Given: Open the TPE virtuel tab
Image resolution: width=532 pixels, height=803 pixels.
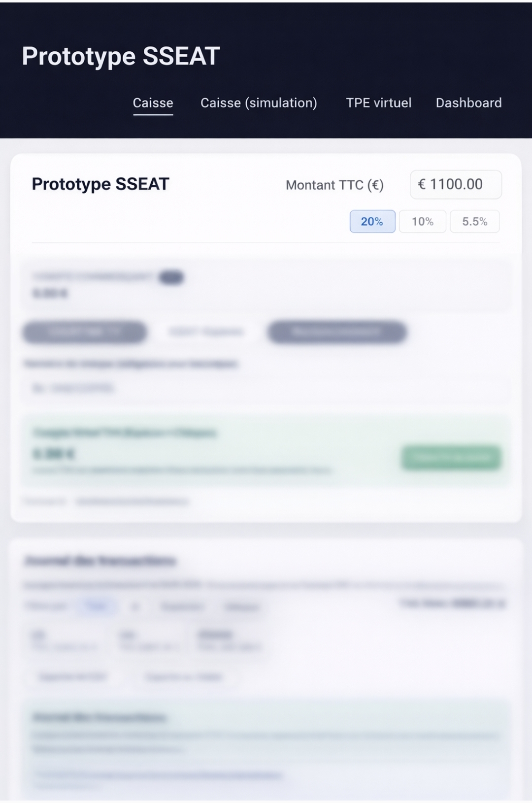Looking at the screenshot, I should coord(379,103).
